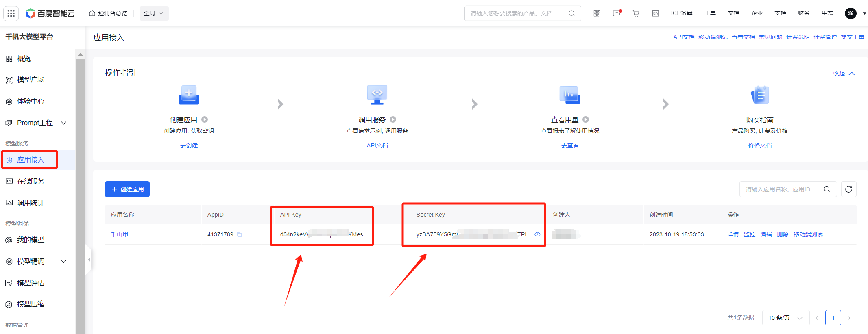
Task: Open 价格文档 link
Action: coord(759,145)
